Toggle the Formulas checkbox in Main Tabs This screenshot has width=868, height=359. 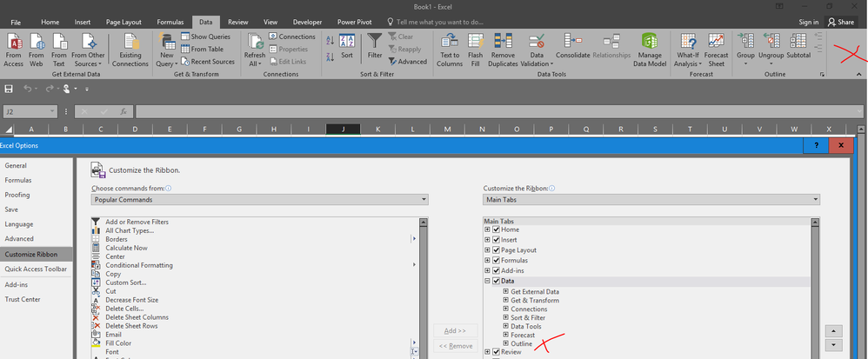[x=497, y=260]
